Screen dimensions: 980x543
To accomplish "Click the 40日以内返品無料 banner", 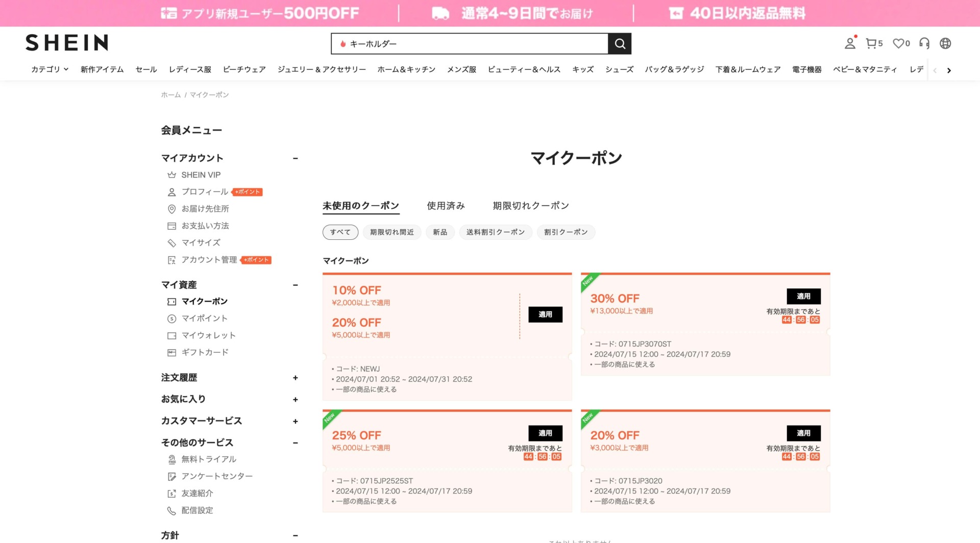I will pyautogui.click(x=737, y=13).
